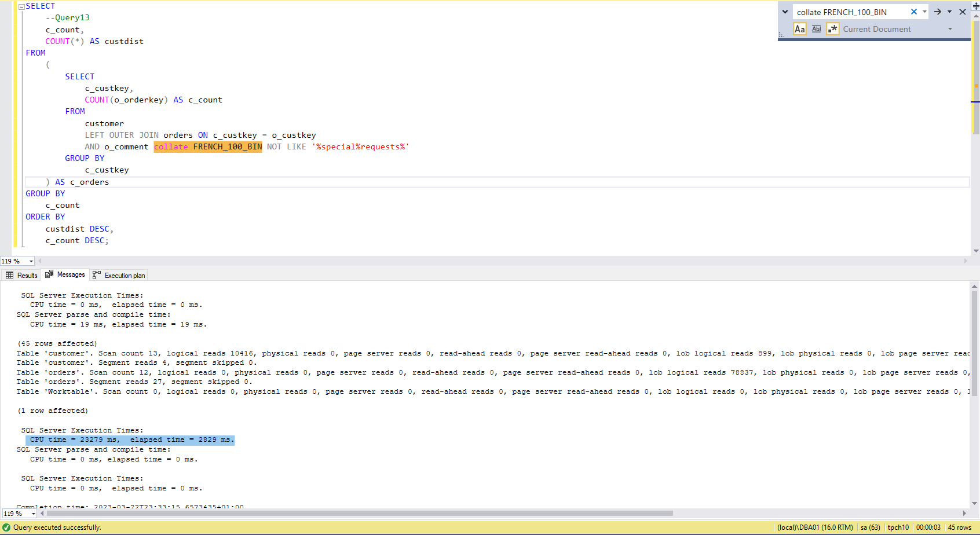
Task: Click the editor split-window handle icon
Action: (975, 6)
